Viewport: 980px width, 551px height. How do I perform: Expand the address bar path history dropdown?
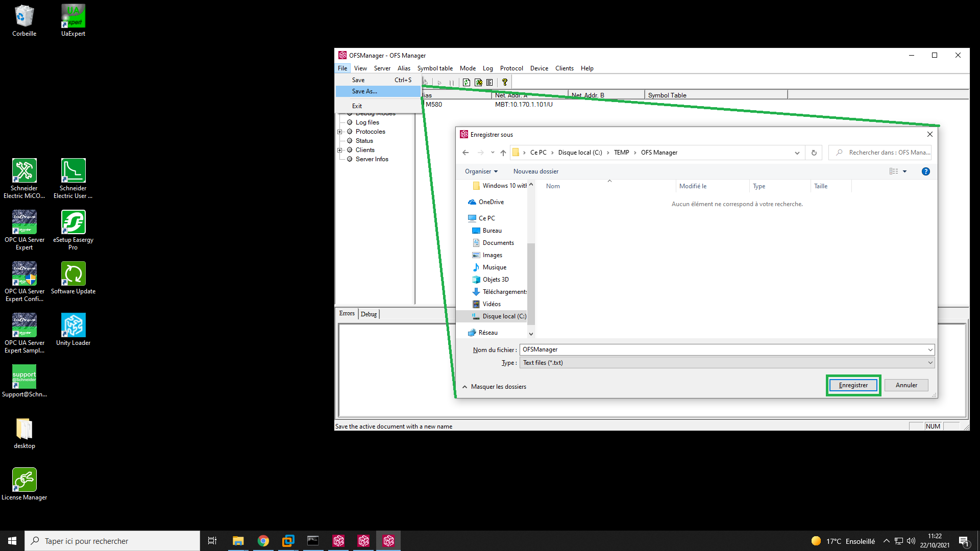pyautogui.click(x=797, y=153)
